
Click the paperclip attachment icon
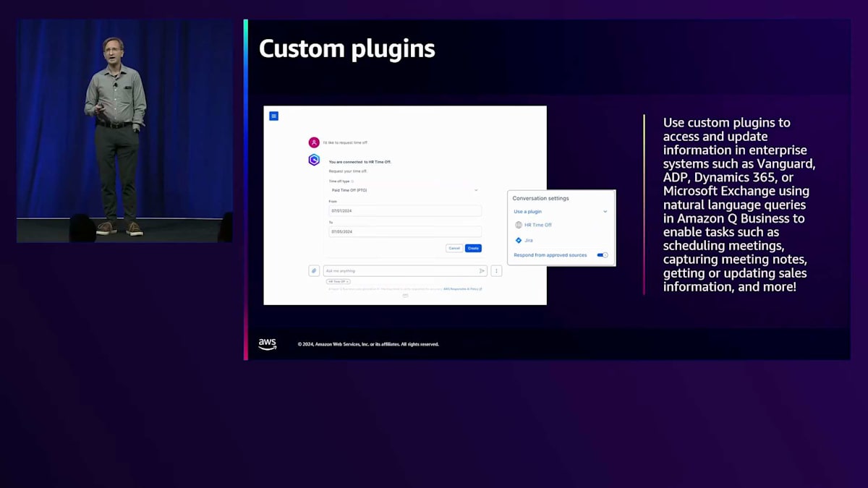(314, 270)
